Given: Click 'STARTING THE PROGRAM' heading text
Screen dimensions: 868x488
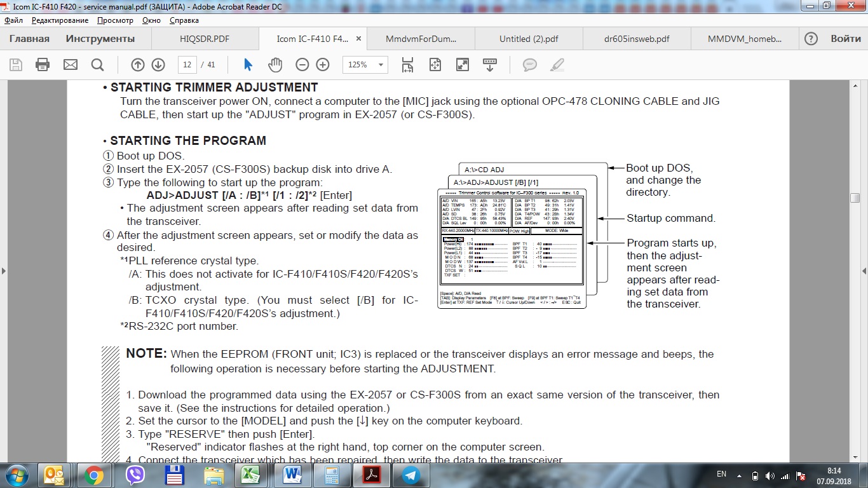Looking at the screenshot, I should (188, 140).
